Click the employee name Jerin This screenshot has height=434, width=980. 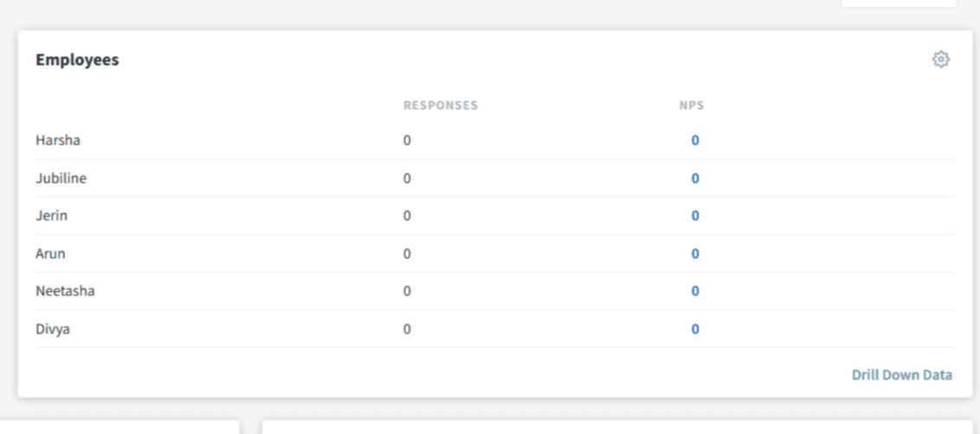[51, 216]
